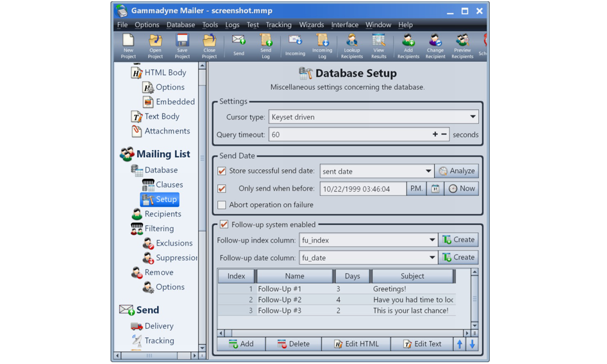Enable Abort operation on failure
The image size is (607, 364).
(x=222, y=205)
